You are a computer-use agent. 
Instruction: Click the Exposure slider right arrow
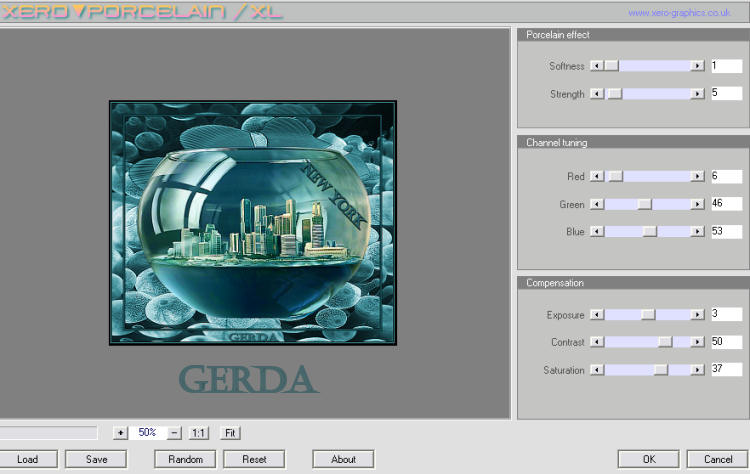tap(698, 314)
